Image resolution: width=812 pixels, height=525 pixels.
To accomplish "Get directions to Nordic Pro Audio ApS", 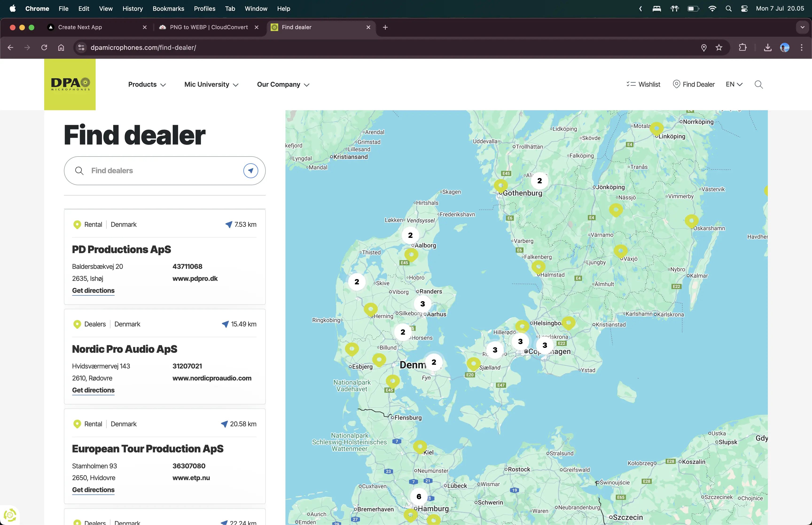I will (93, 390).
